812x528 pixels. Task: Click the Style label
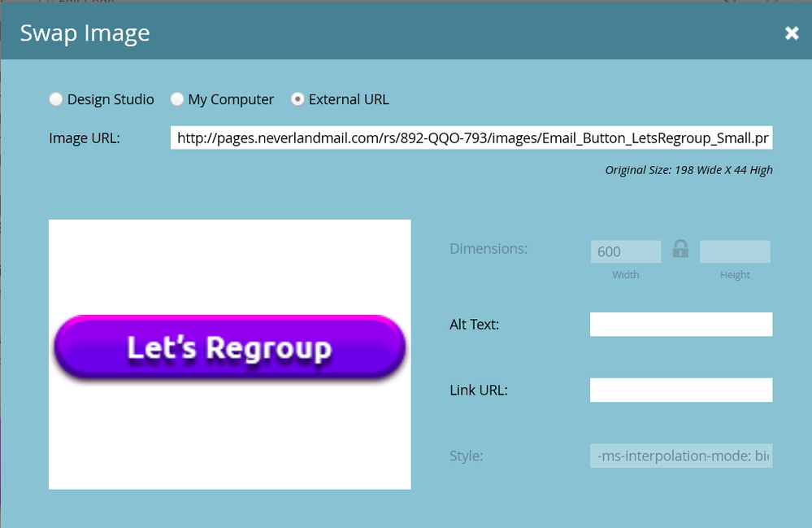[466, 456]
